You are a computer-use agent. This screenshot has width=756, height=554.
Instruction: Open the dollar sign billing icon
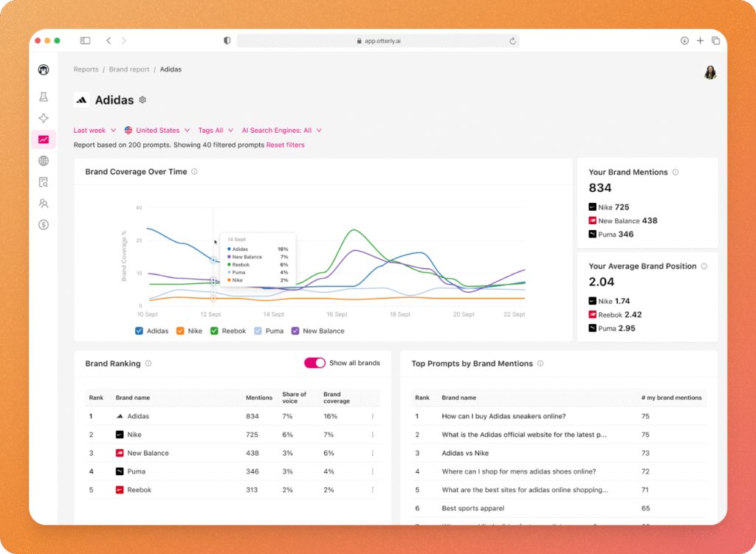point(44,225)
